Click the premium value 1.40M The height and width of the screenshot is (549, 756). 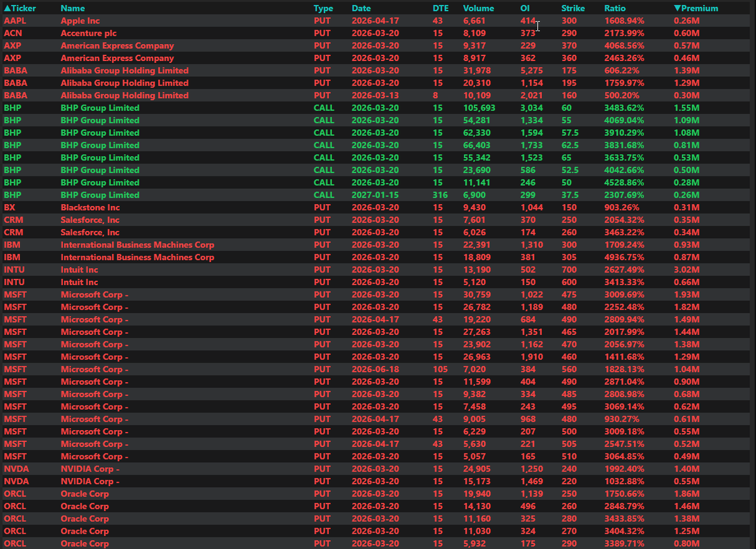[687, 469]
